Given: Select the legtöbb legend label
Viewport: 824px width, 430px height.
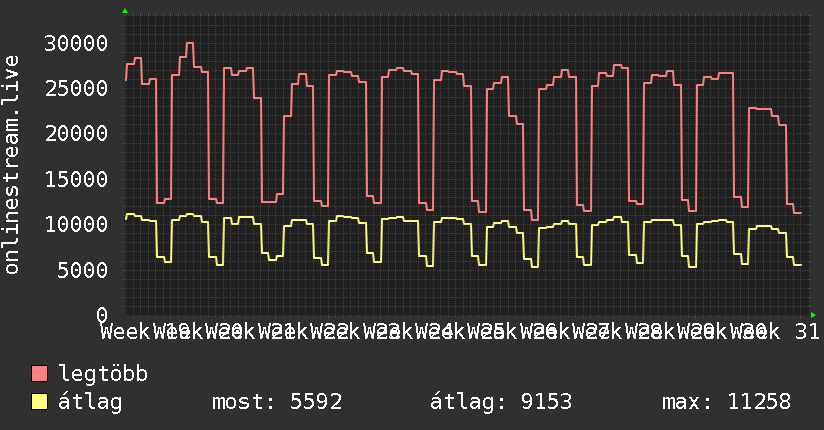Looking at the screenshot, I should 103,373.
